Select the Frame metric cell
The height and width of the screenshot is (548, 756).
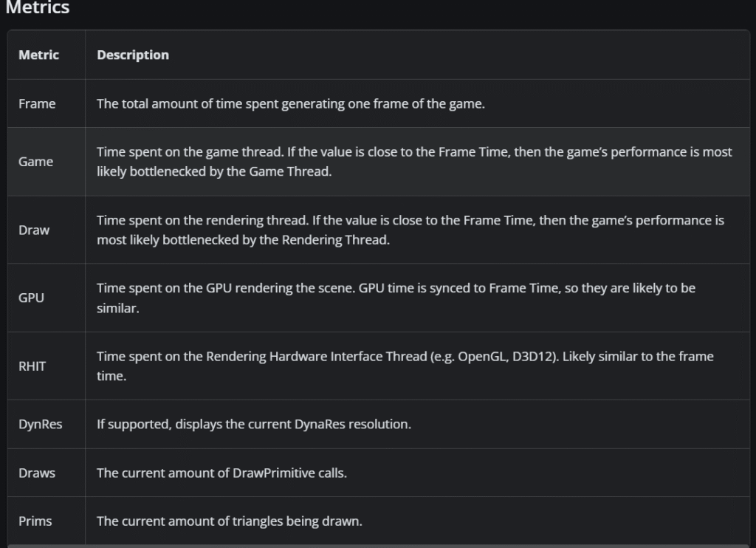coord(37,103)
